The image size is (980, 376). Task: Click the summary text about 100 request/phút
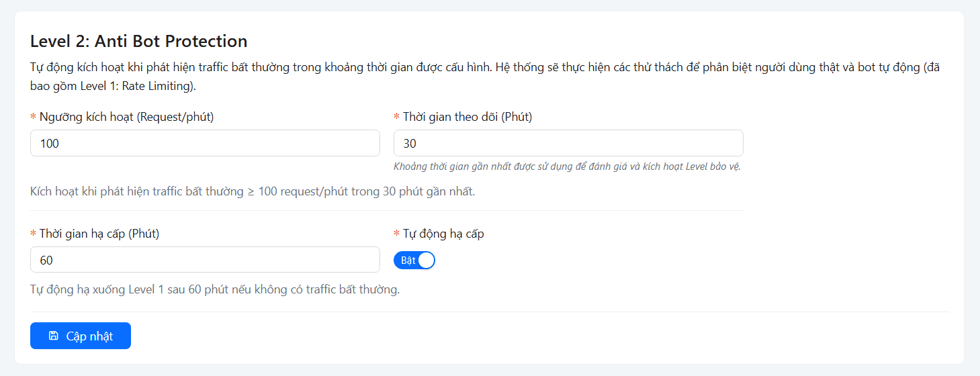[x=253, y=191]
